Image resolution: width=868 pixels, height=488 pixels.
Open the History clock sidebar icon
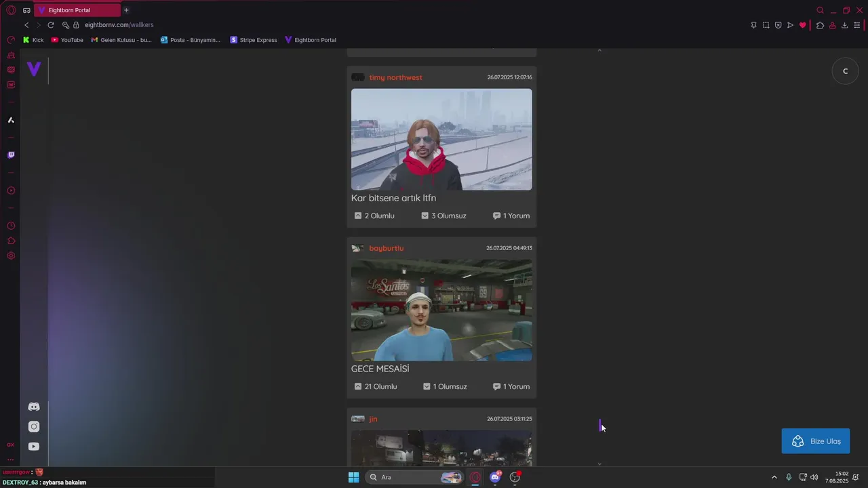tap(11, 226)
